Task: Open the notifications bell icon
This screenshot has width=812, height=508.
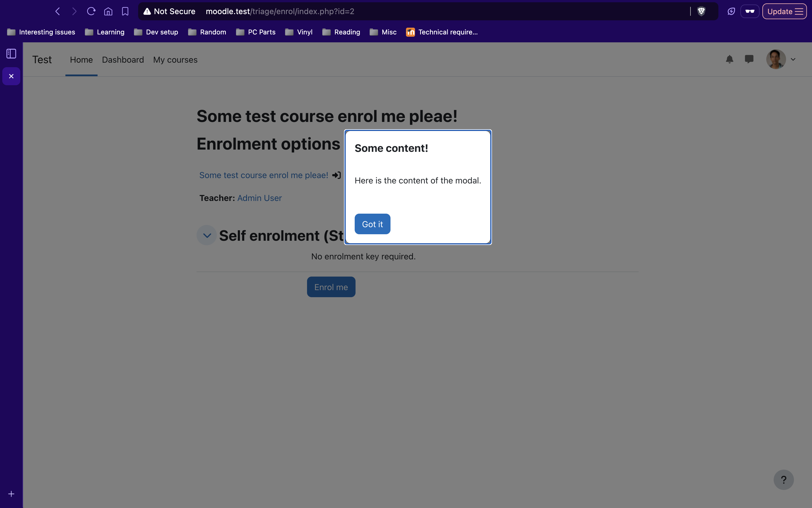Action: (x=729, y=59)
